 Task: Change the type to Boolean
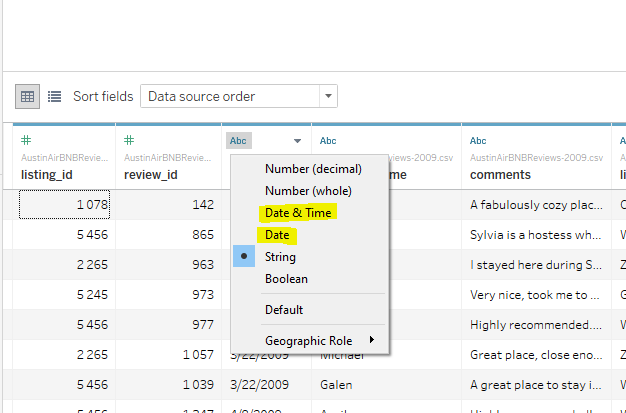click(286, 279)
